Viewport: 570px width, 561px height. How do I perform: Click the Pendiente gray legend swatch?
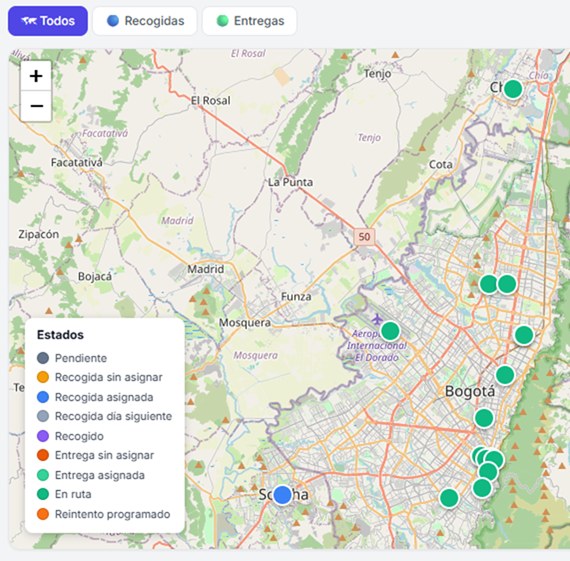pyautogui.click(x=43, y=358)
